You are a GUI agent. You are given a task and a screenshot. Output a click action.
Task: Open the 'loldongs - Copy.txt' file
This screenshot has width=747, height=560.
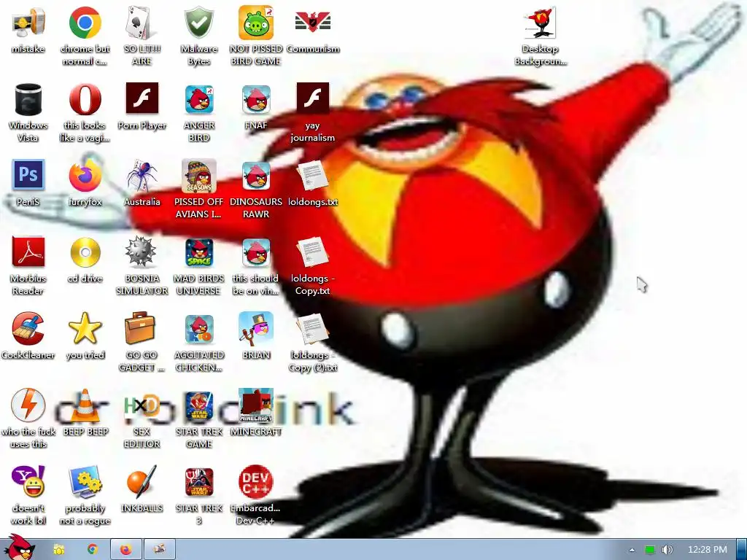click(312, 252)
